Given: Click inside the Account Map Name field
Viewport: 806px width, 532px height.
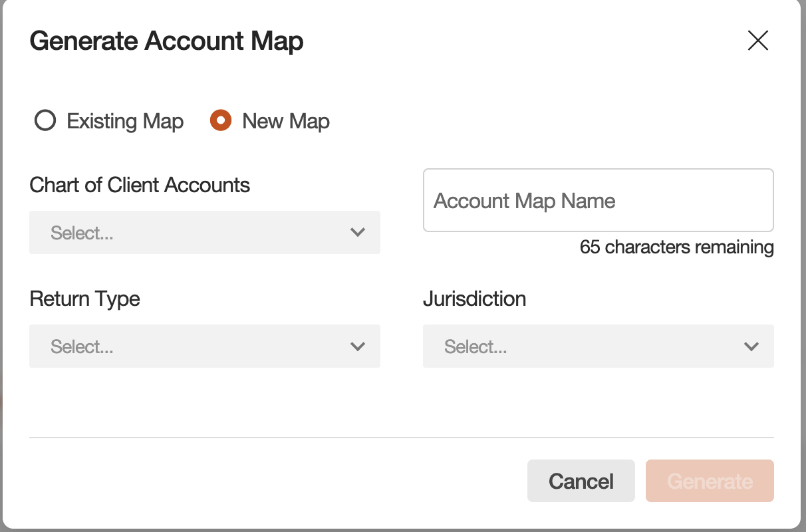Looking at the screenshot, I should point(599,200).
